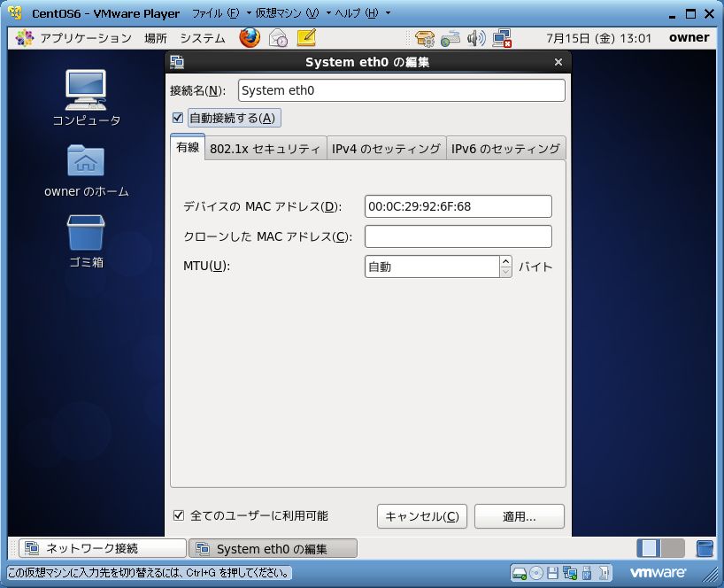Screen dimensions: 724x588
Task: Open the システム menu
Action: (x=203, y=38)
